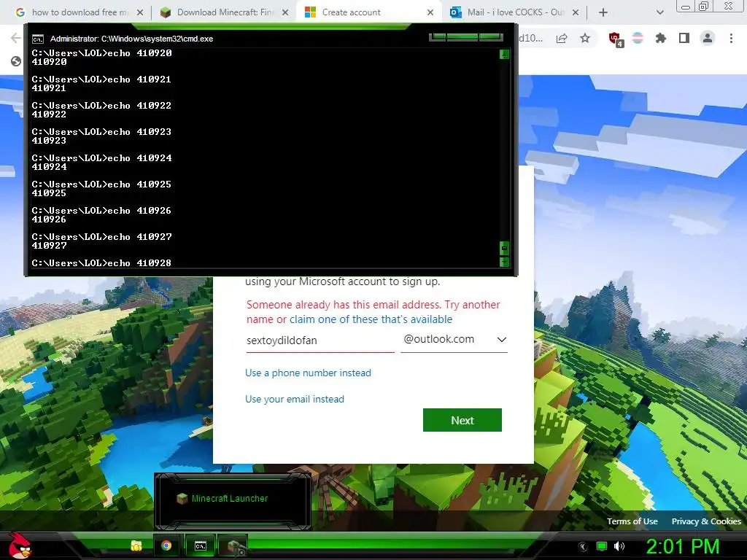Close the Create account tab
This screenshot has height=560, width=747.
[430, 12]
